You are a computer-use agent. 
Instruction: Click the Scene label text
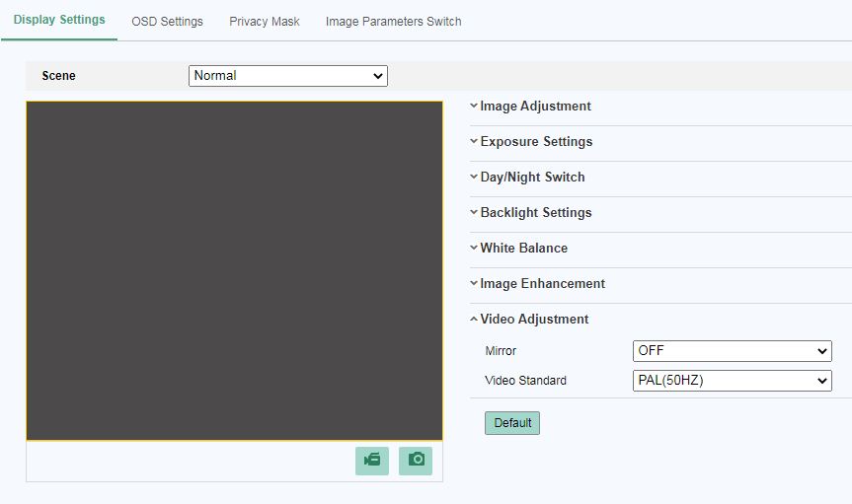[x=58, y=76]
